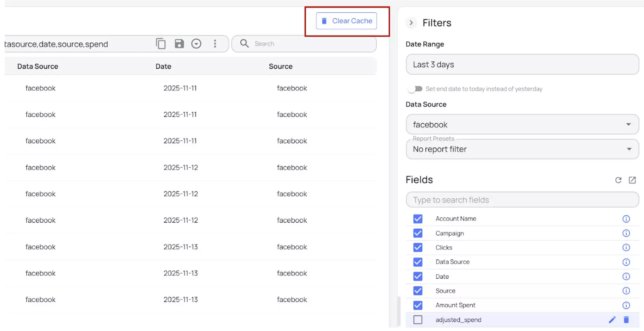Delete the adjusted_spend field
Image resolution: width=644 pixels, height=331 pixels.
pyautogui.click(x=626, y=320)
